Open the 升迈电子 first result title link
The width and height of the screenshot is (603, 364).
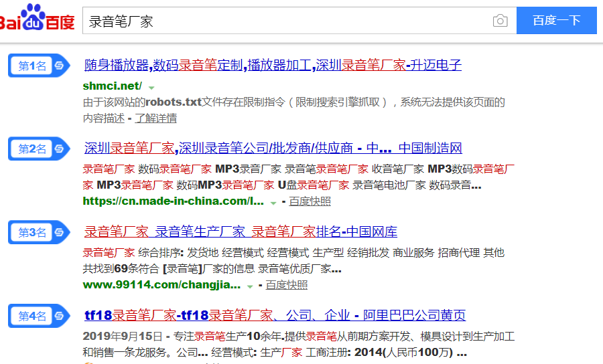(x=273, y=65)
